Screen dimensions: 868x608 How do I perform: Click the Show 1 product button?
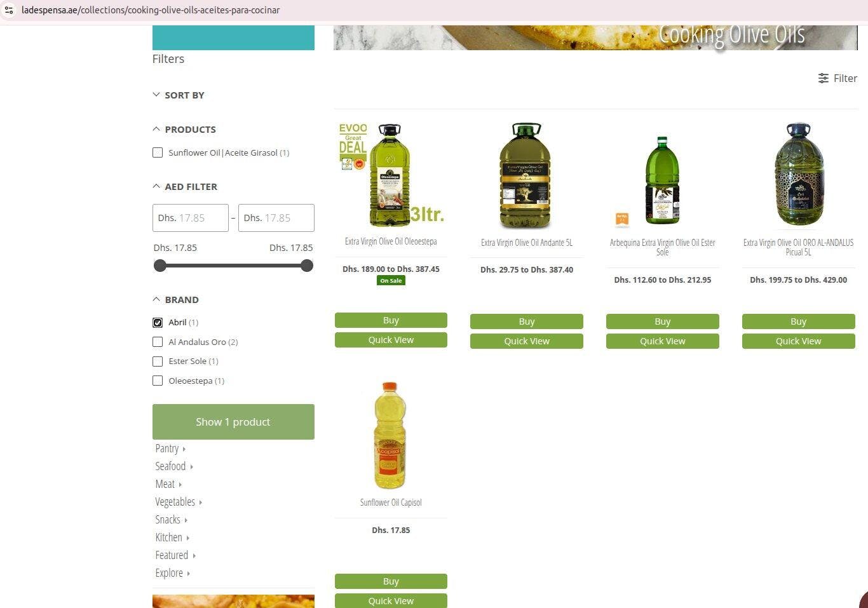[233, 422]
